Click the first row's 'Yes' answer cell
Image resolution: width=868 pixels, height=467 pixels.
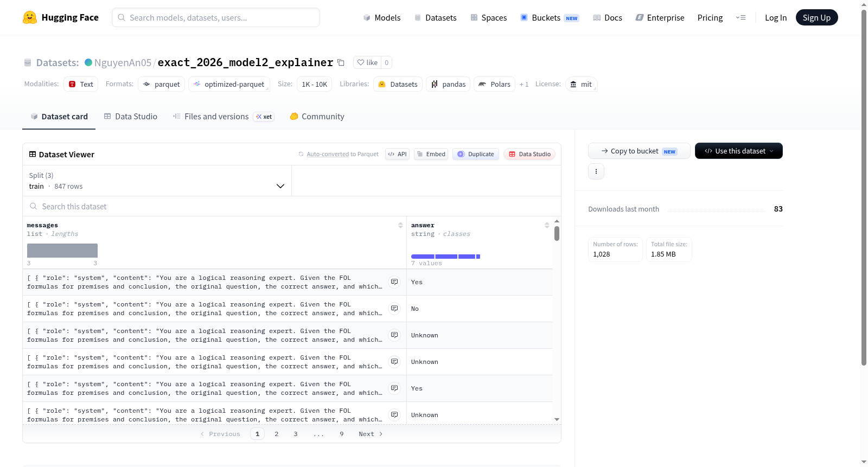pyautogui.click(x=480, y=282)
